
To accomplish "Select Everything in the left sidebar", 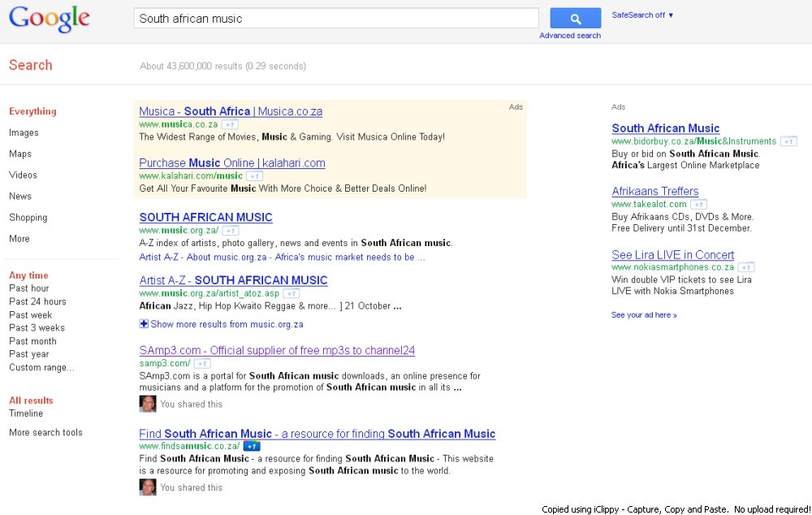I will [x=32, y=111].
